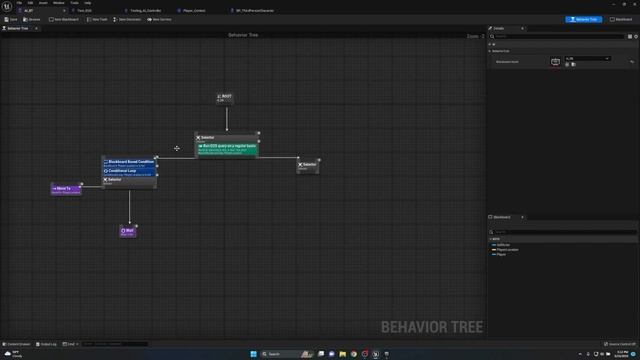The image size is (640, 360).
Task: Open the Content Drawer
Action: tap(16, 344)
